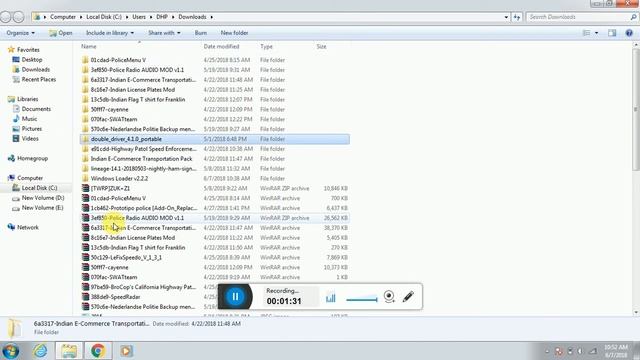Image resolution: width=640 pixels, height=360 pixels.
Task: Open the address bar history dropdown
Action: coord(506,17)
